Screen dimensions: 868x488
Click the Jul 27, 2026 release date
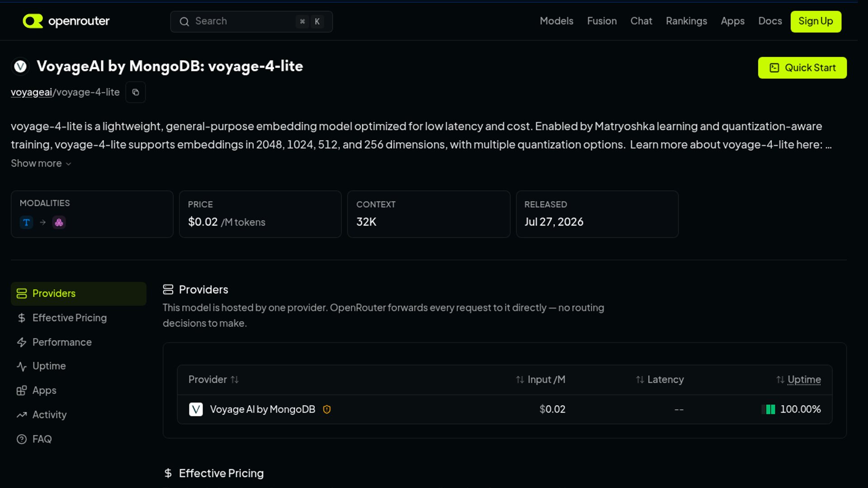coord(554,222)
